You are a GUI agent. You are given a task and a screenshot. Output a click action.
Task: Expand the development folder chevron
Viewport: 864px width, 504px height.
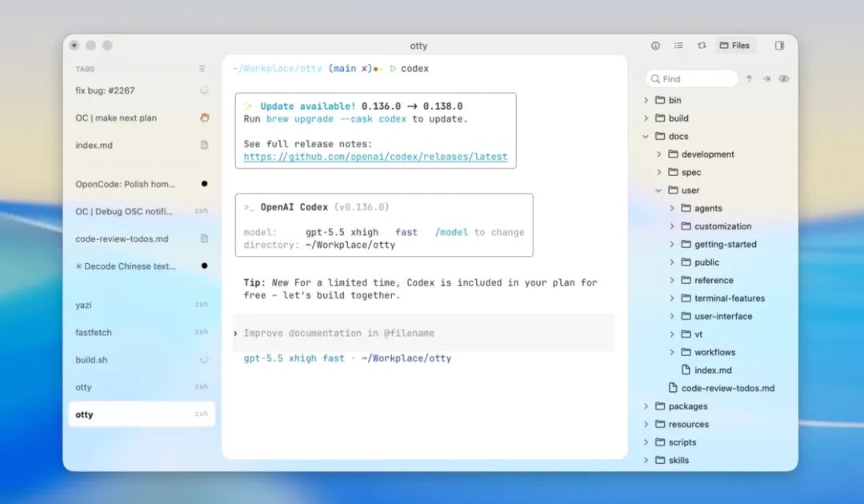point(659,154)
